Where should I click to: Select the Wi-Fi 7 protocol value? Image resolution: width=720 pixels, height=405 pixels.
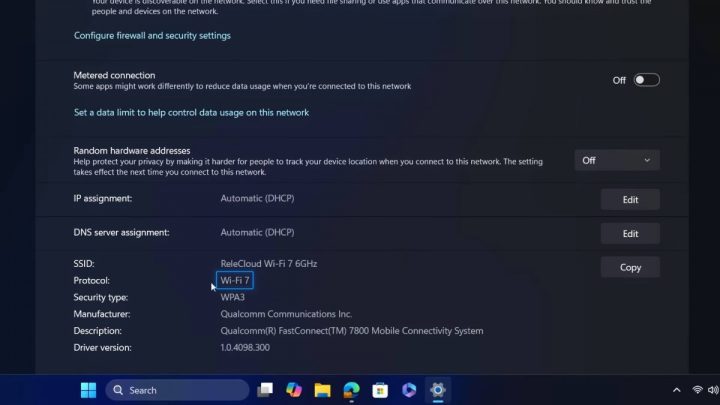coord(235,280)
